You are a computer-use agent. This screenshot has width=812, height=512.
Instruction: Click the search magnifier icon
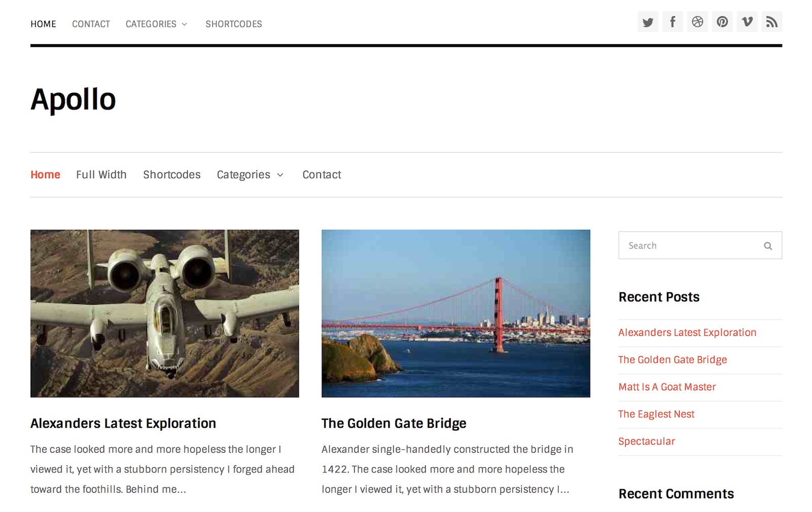(768, 246)
